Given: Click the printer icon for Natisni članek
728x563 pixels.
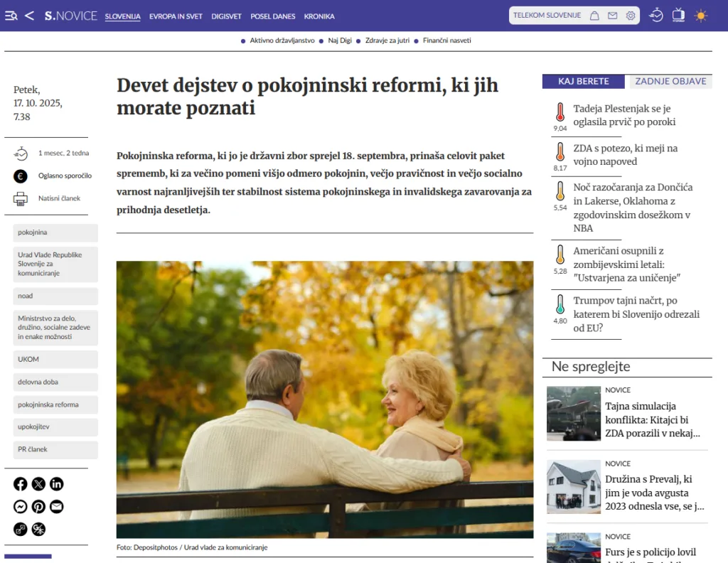Looking at the screenshot, I should click(21, 198).
